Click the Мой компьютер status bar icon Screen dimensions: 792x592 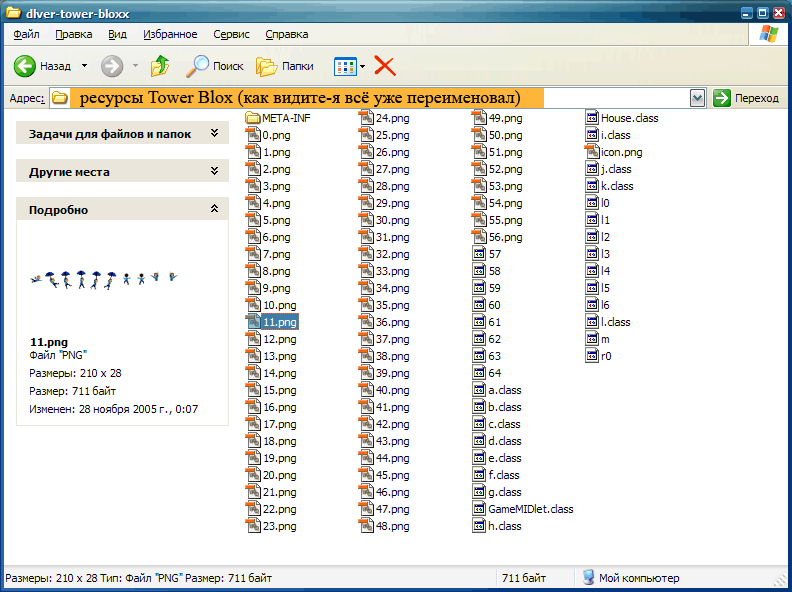click(588, 577)
